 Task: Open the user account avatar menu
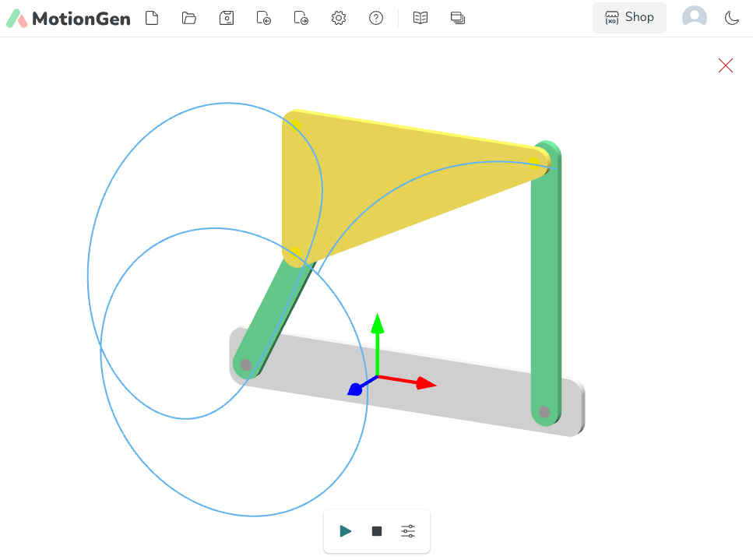[695, 18]
